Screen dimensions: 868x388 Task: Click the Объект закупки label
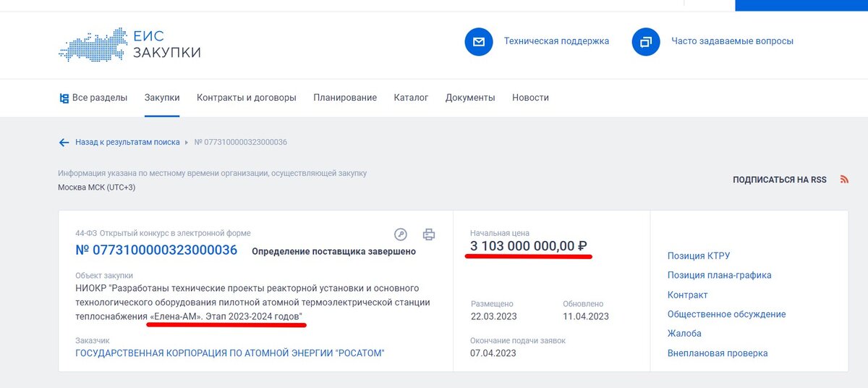click(x=104, y=276)
